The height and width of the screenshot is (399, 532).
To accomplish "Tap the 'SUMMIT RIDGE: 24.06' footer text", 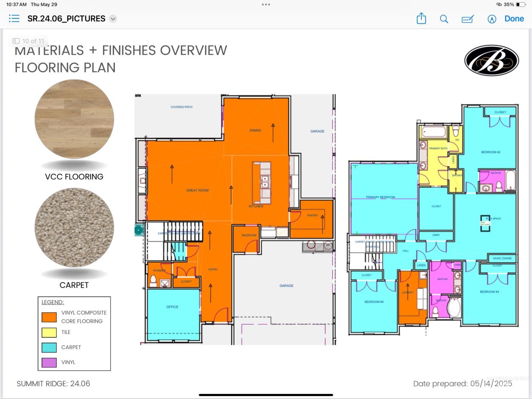I will click(53, 384).
